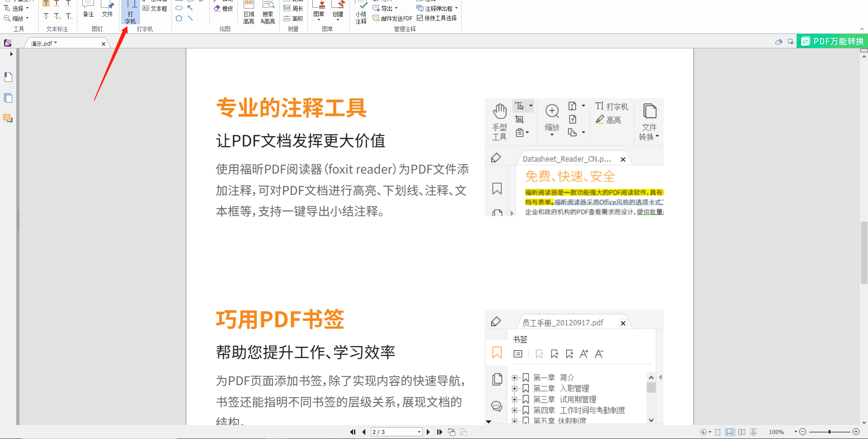Select the note (备注) annotation tool
This screenshot has height=439, width=868.
click(88, 9)
